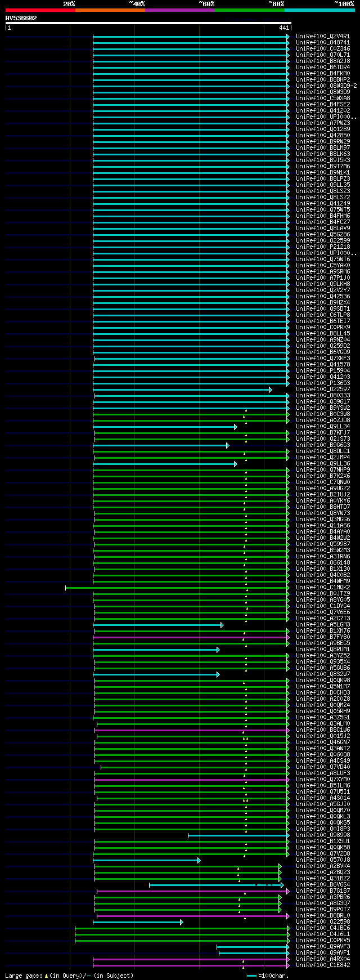Click the purple bar for UniRef100_B8BRL0
Image resolution: width=360 pixels, height=980 pixels.
(193, 916)
